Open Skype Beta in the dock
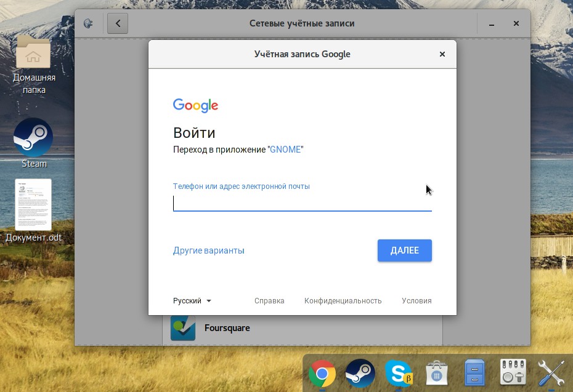The image size is (573, 392). click(399, 374)
